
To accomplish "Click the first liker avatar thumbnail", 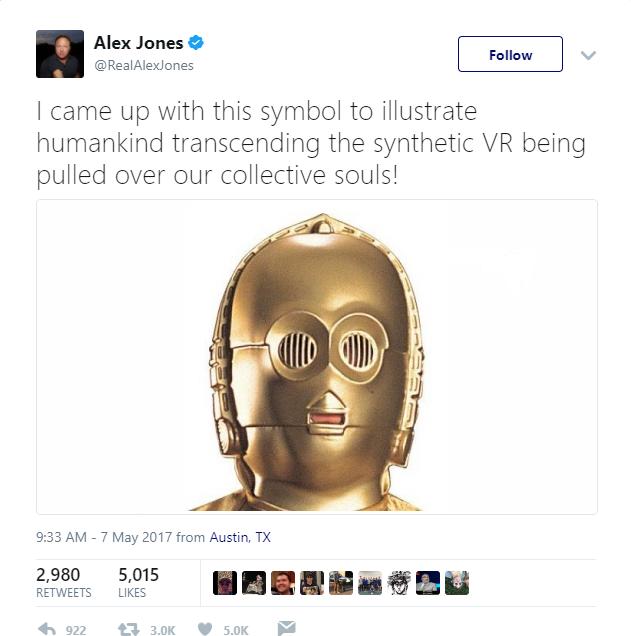I will tap(225, 583).
